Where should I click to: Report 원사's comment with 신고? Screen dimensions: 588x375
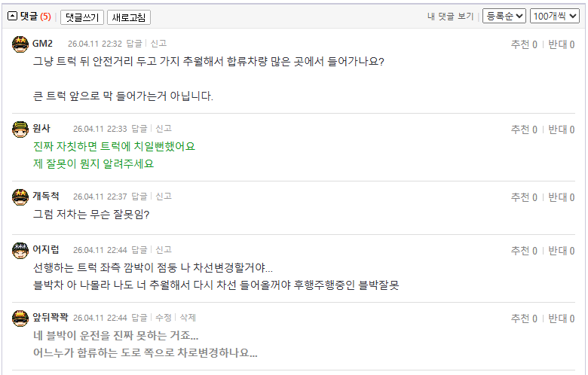coord(163,129)
